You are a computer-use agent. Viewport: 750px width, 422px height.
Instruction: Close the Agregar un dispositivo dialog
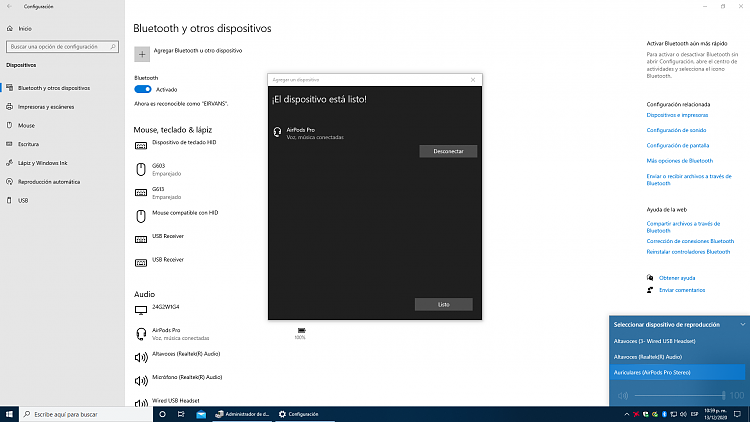point(473,80)
